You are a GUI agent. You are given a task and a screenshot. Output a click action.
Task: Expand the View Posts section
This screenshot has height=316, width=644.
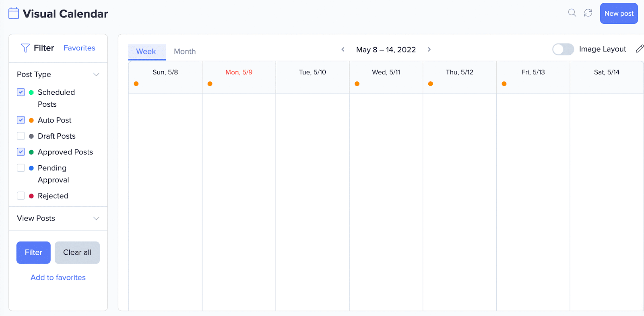pyautogui.click(x=96, y=218)
